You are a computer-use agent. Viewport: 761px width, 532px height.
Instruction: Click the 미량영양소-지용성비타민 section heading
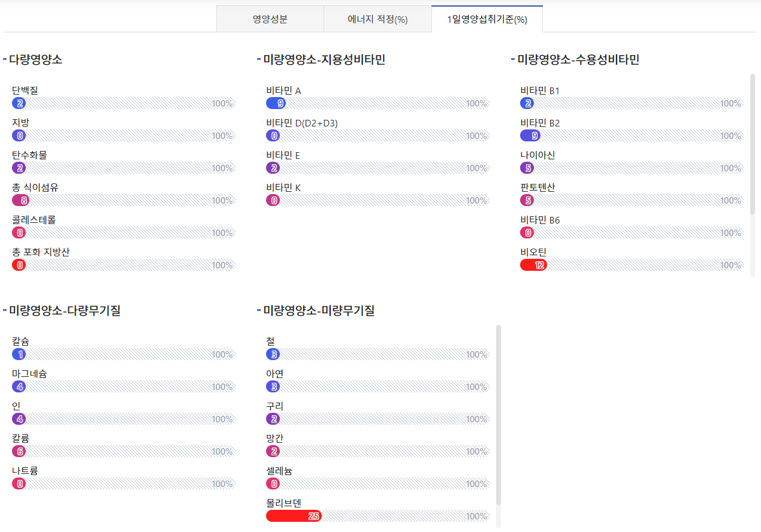[x=324, y=59]
